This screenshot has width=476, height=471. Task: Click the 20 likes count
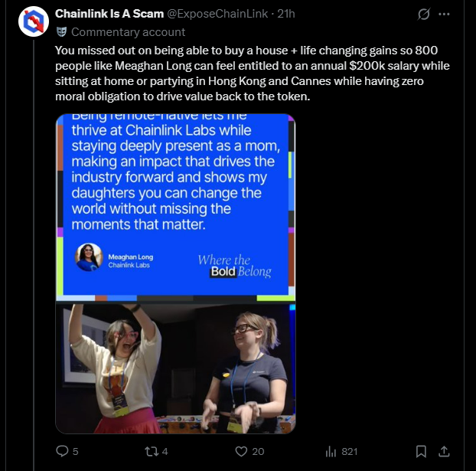point(258,452)
